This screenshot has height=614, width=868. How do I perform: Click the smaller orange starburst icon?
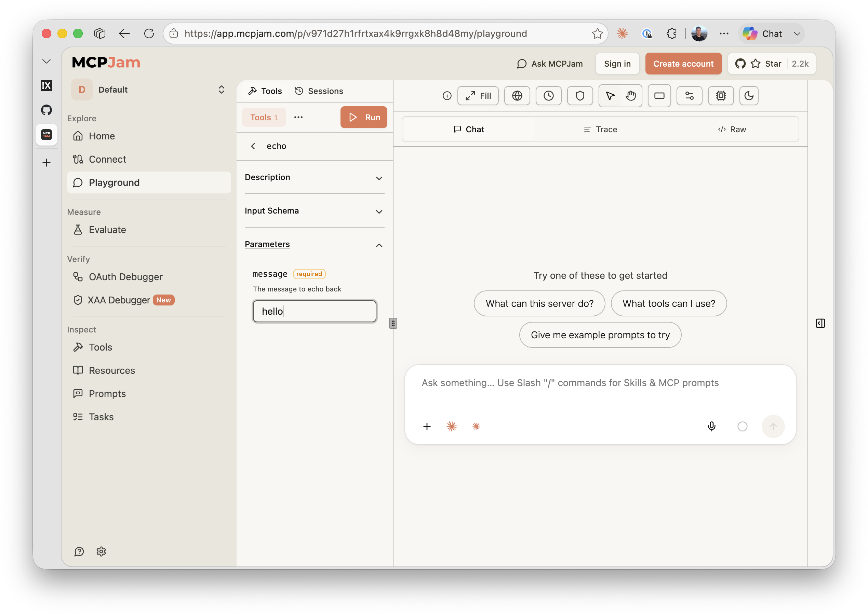click(476, 426)
